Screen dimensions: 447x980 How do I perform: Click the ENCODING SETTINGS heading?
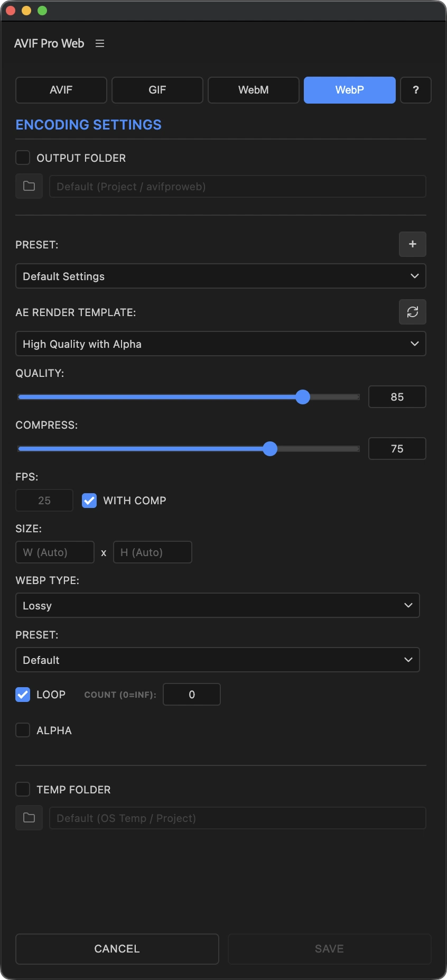tap(89, 125)
